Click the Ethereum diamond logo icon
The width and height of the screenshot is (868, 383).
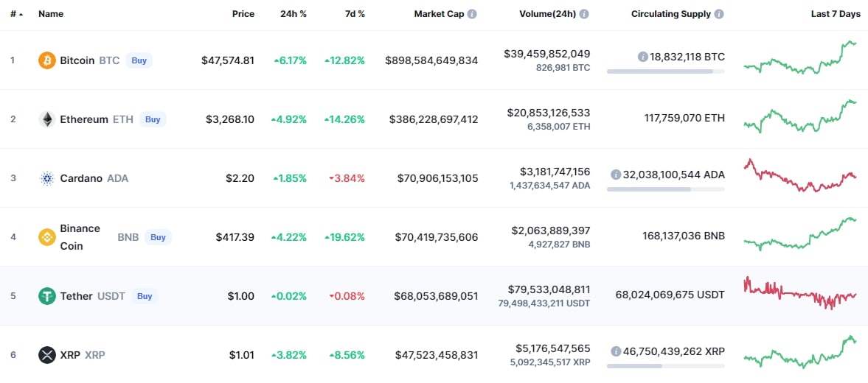pyautogui.click(x=47, y=119)
